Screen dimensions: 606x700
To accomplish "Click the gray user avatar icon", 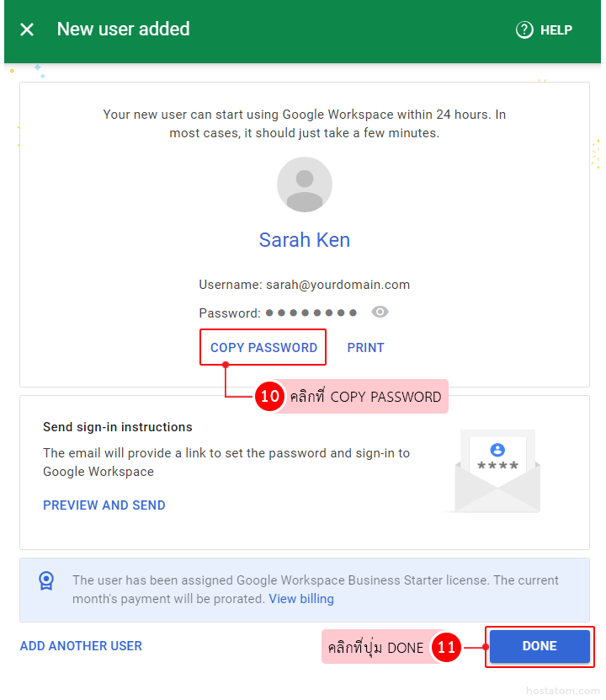I will [x=305, y=184].
